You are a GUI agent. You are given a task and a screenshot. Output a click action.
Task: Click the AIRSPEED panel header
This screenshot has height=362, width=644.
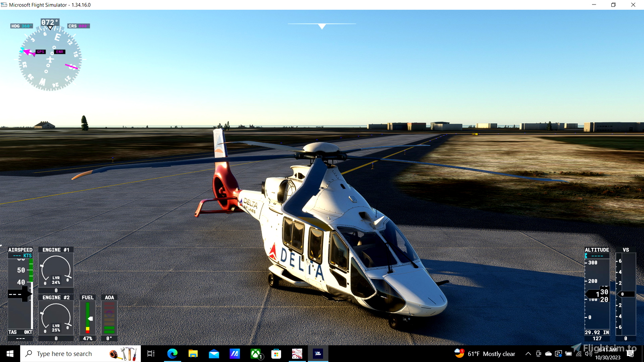(20, 250)
